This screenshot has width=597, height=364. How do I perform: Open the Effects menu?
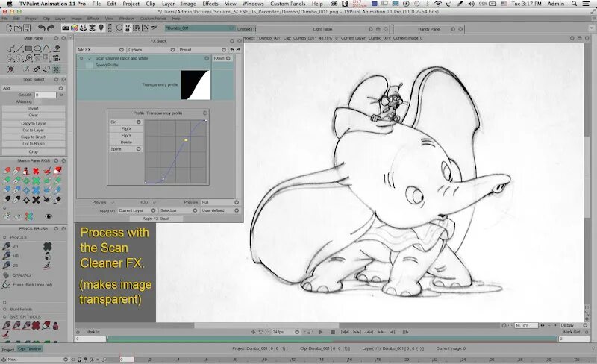[210, 4]
